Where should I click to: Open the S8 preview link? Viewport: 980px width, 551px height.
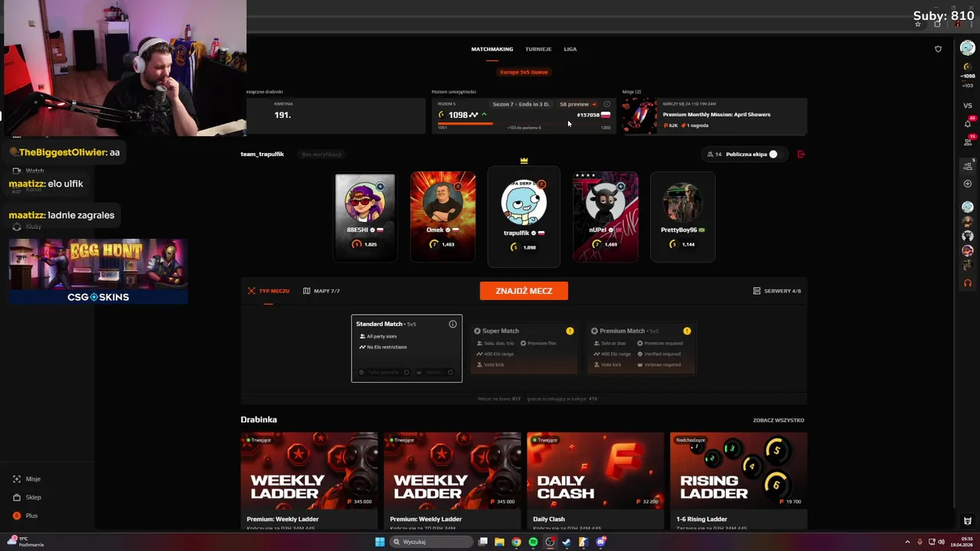click(577, 104)
